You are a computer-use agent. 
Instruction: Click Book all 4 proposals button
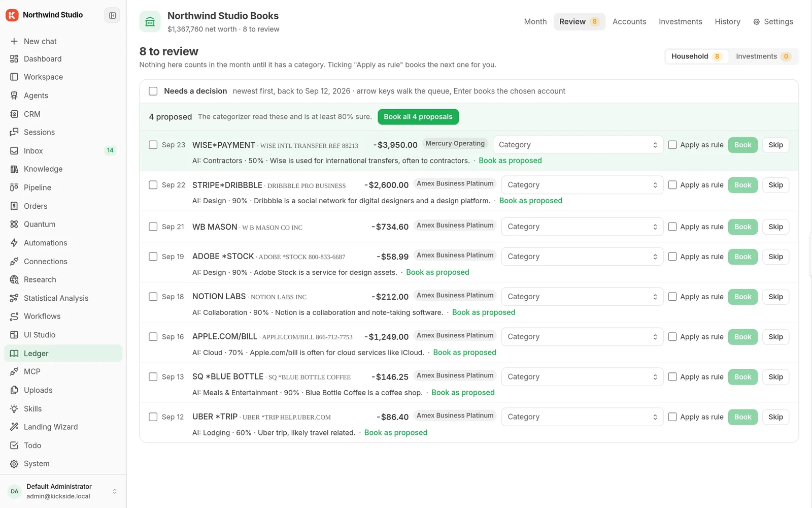click(x=418, y=117)
